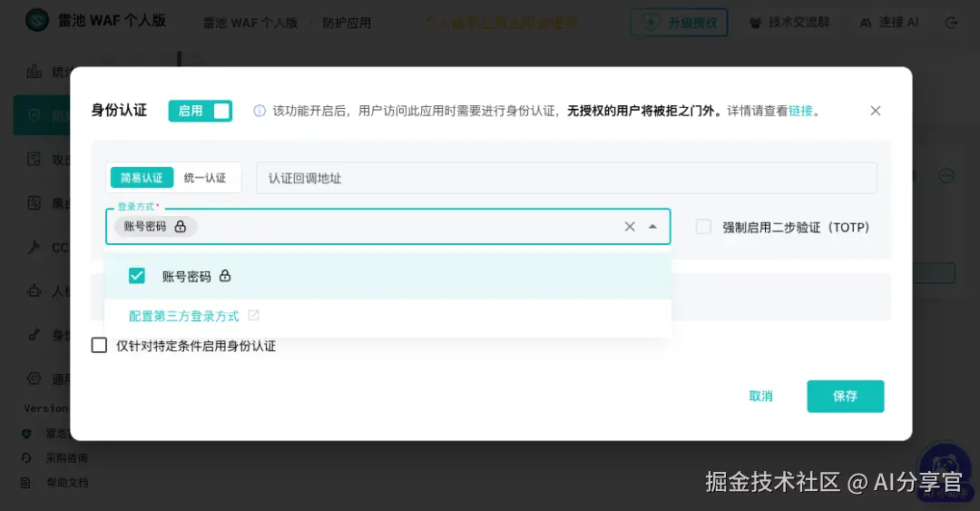Check 仅针对特定条件启用身份认证 checkbox

coord(99,345)
